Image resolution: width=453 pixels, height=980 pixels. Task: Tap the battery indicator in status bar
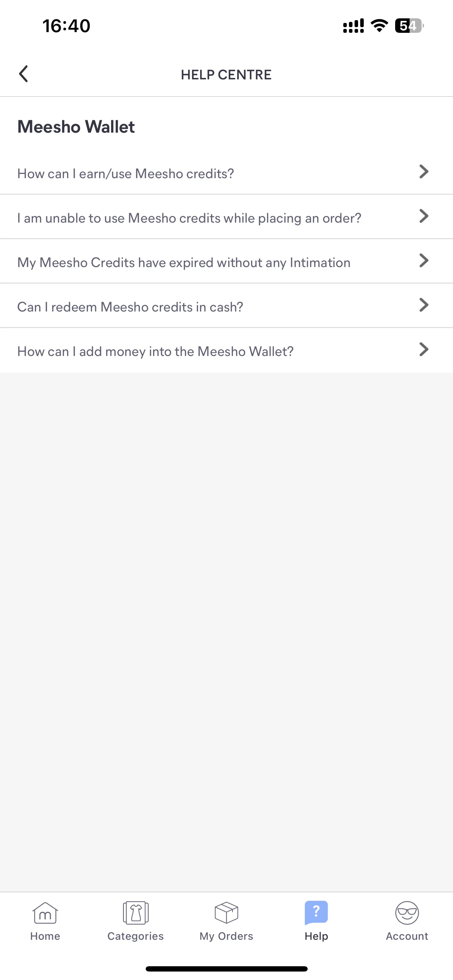(409, 26)
